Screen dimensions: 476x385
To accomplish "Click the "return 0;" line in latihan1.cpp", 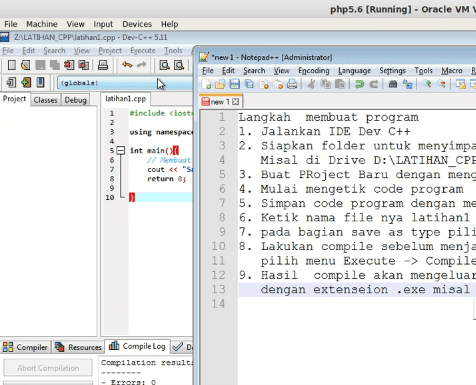I will pos(166,179).
